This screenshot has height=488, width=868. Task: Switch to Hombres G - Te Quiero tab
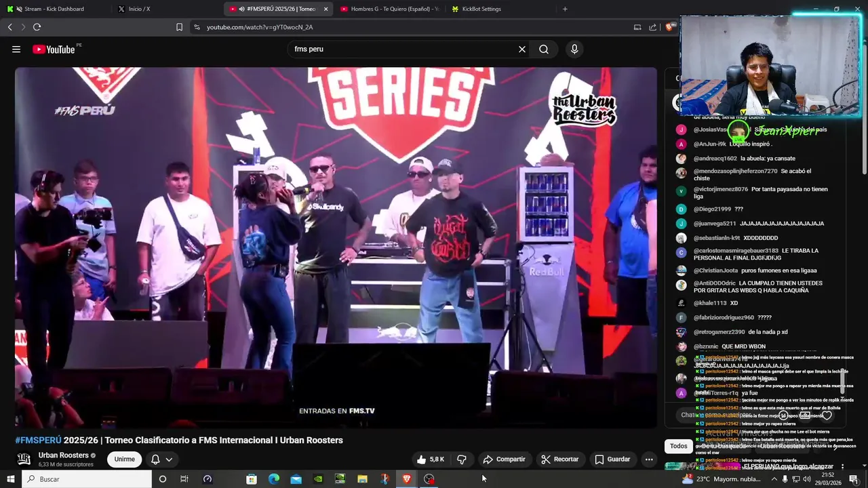pos(391,9)
